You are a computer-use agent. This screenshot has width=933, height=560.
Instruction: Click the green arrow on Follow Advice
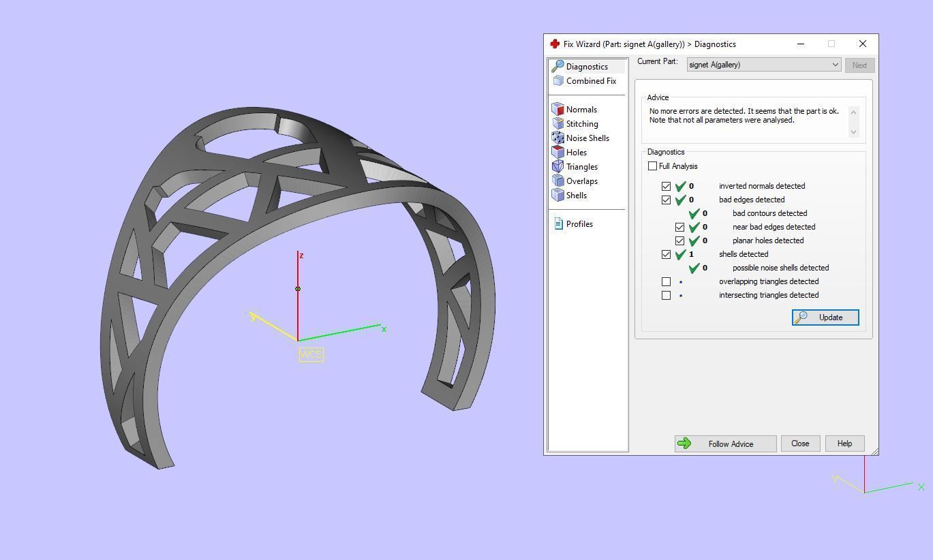[684, 444]
